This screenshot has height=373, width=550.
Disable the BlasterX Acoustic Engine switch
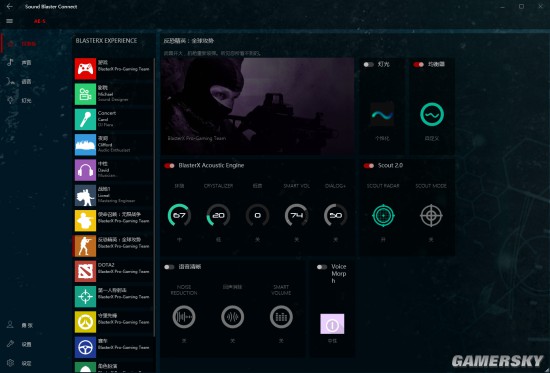pyautogui.click(x=169, y=166)
